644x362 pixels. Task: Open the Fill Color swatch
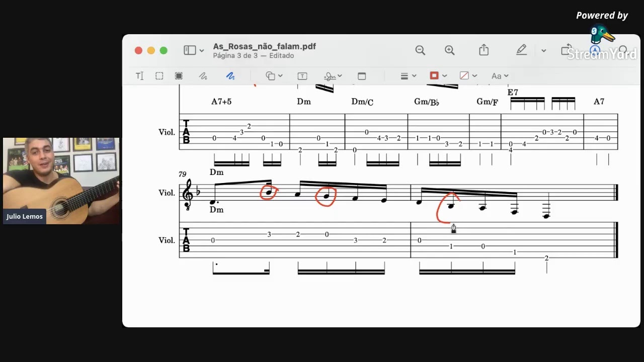[x=468, y=76]
